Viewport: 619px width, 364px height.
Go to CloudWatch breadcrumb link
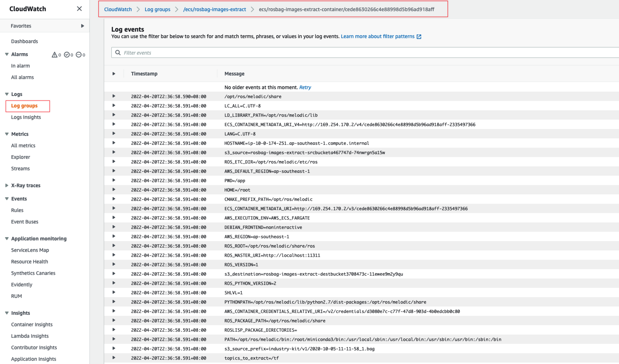[118, 9]
